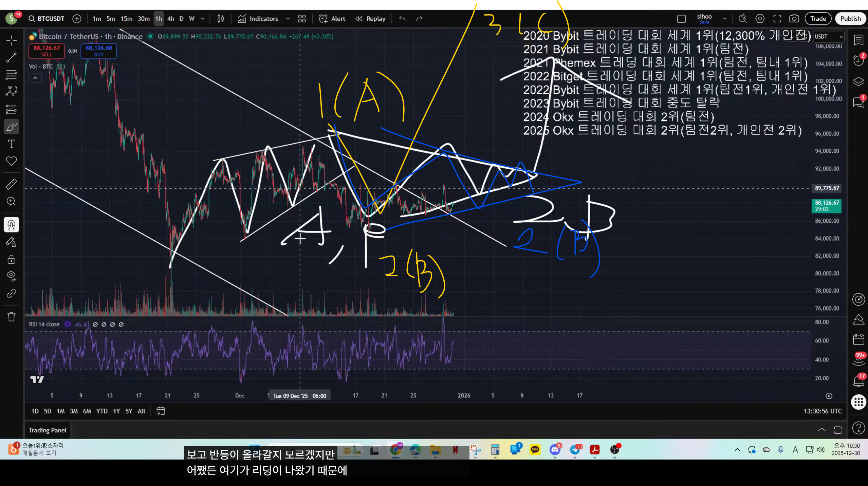868x486 pixels.
Task: Open the timeframe interval dropdown arrow
Action: [203, 19]
